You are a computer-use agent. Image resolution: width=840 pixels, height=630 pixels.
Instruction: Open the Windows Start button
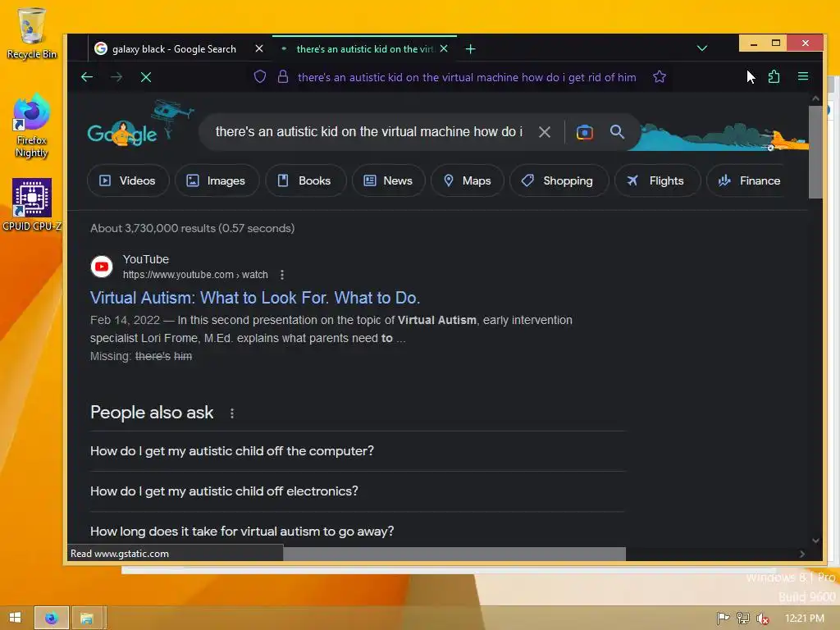pos(15,618)
